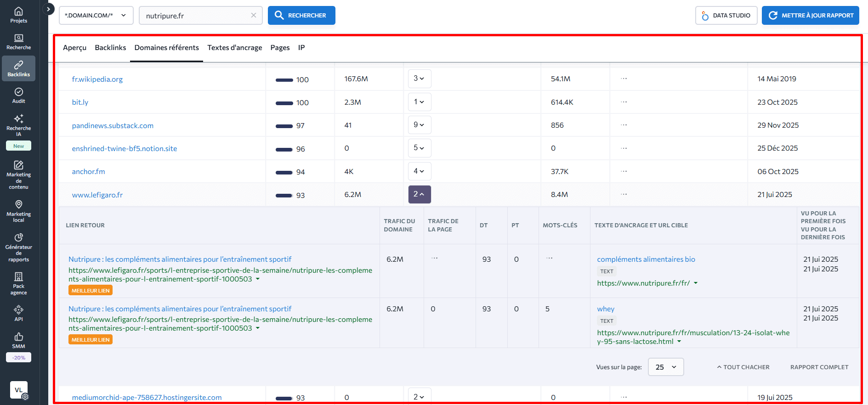Click the 167.6M traffic value for fr.wikipedia.org

[x=356, y=79]
